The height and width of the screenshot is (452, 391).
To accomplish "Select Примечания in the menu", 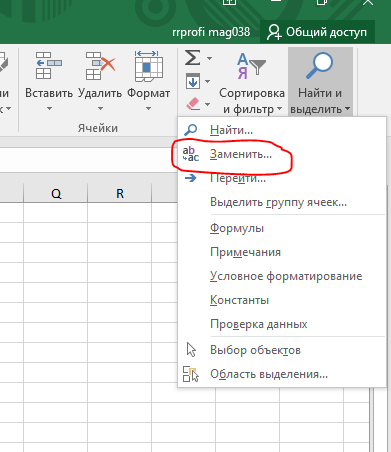I will click(x=282, y=252).
